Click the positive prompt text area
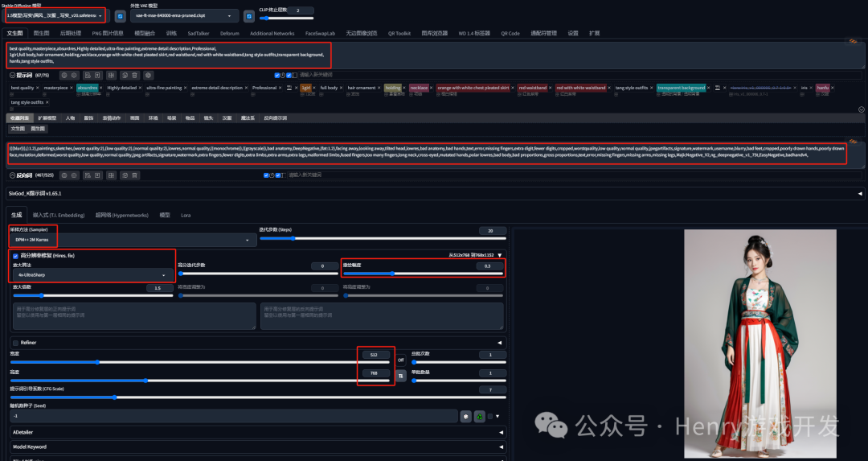This screenshot has height=461, width=868. [435, 55]
